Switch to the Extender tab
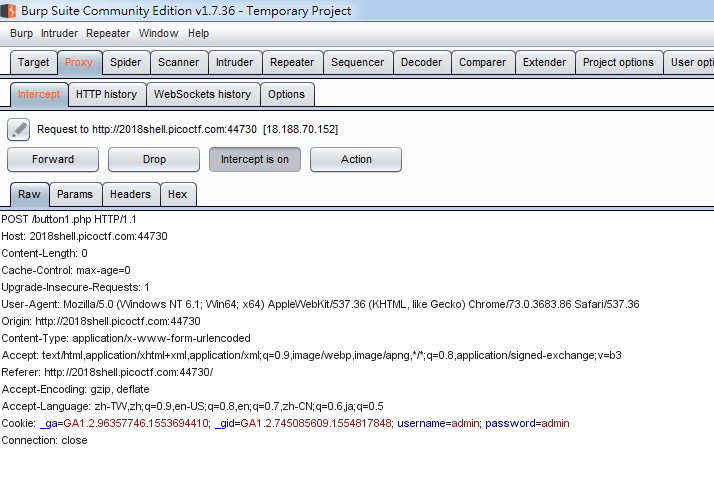 pos(545,62)
